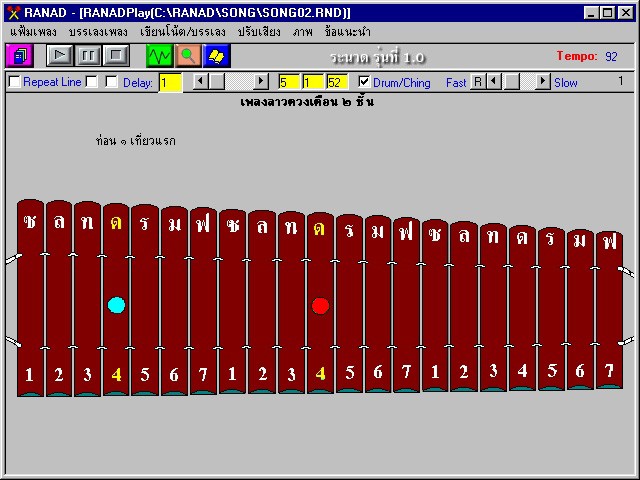The height and width of the screenshot is (480, 640).
Task: Open the magenta song files icon
Action: click(20, 56)
